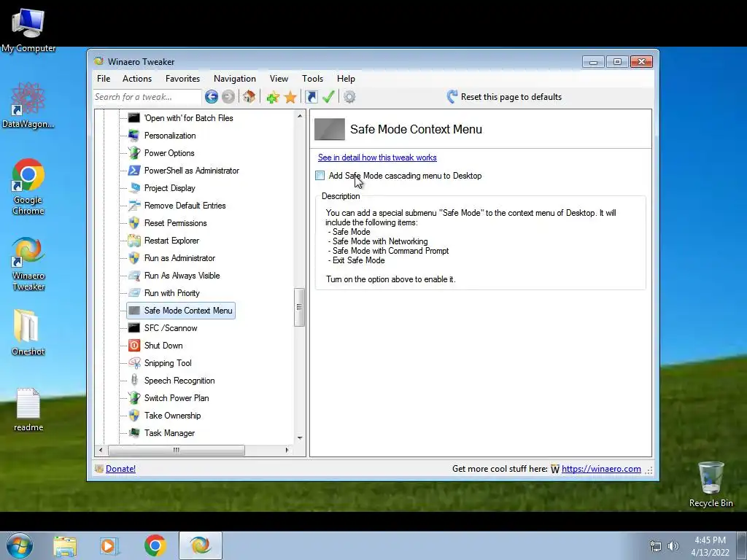Go to Home page icon in toolbar
The width and height of the screenshot is (747, 560).
click(x=249, y=97)
